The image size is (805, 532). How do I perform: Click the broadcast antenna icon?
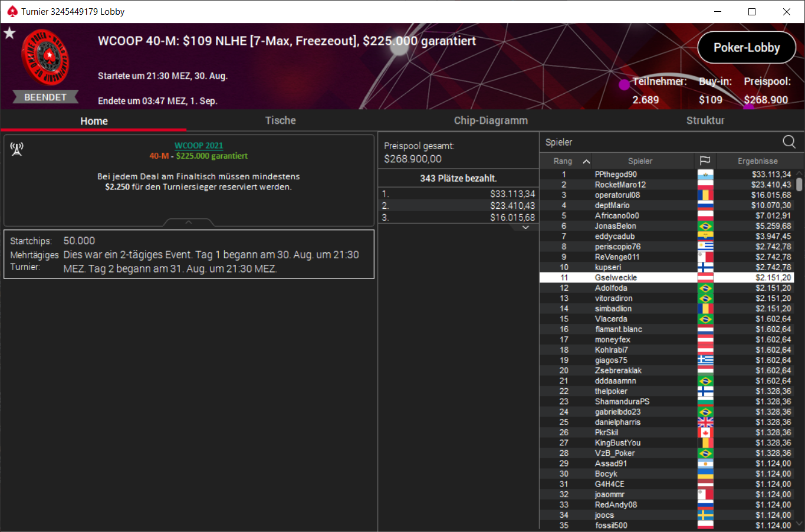click(x=17, y=149)
